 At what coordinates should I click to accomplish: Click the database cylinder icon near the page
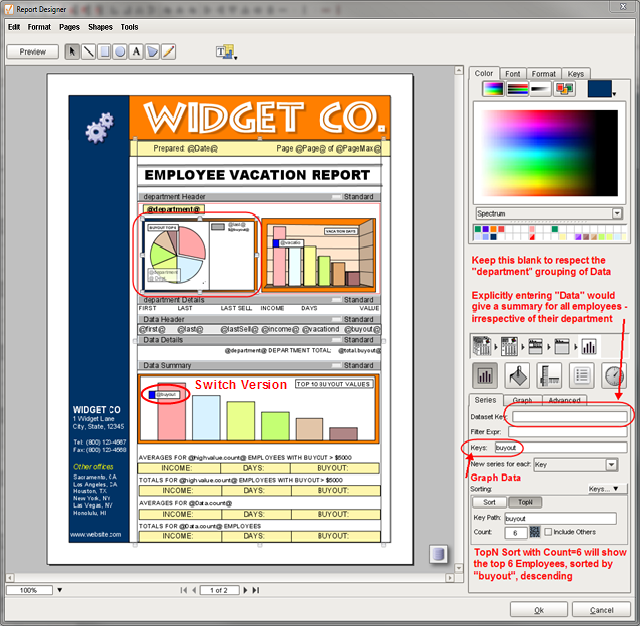(x=438, y=554)
